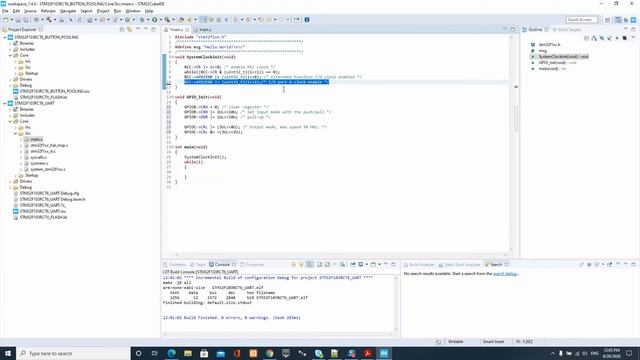
Task: Open Microsoft Store from the taskbar
Action: pos(204,353)
